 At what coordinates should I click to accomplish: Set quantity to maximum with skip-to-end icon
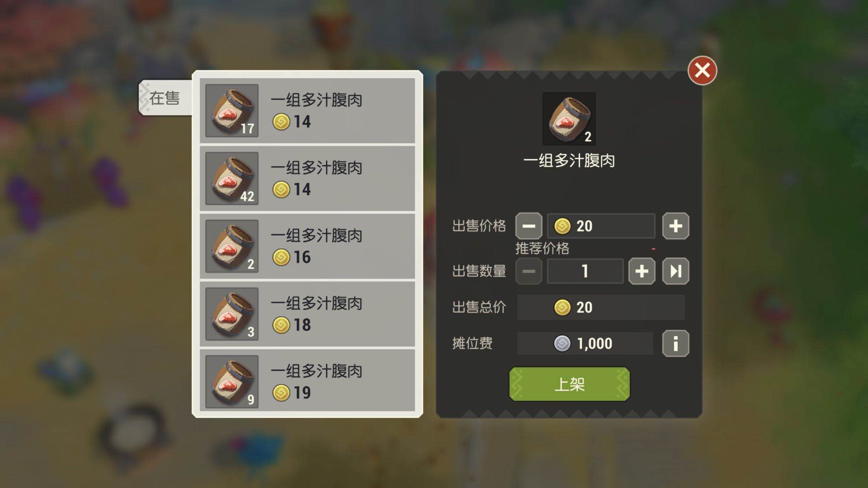click(675, 271)
